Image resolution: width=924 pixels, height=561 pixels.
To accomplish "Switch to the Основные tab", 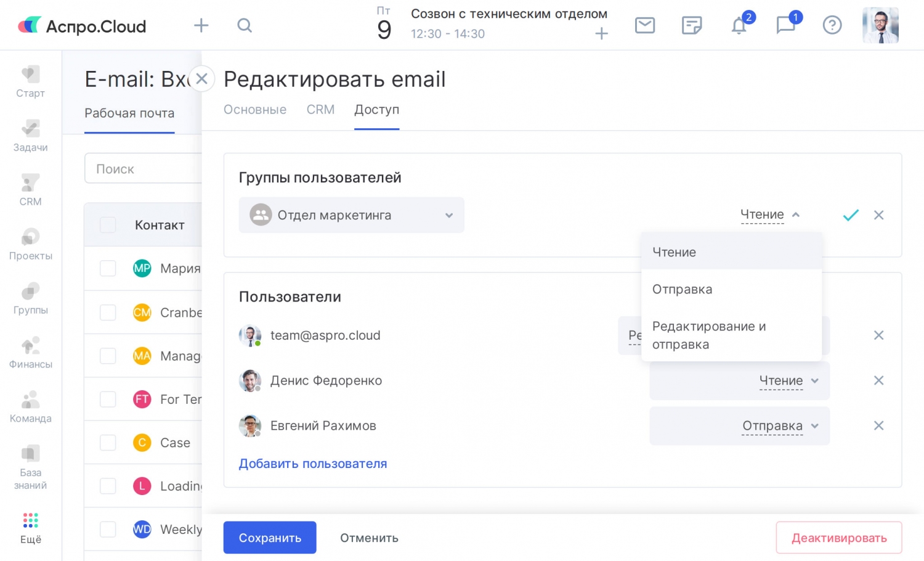I will (x=254, y=110).
